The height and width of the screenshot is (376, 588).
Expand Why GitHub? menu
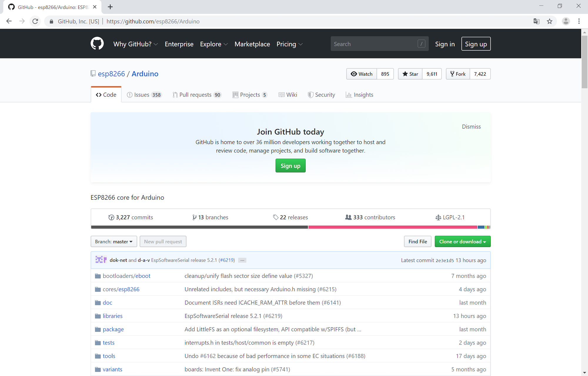pos(136,44)
